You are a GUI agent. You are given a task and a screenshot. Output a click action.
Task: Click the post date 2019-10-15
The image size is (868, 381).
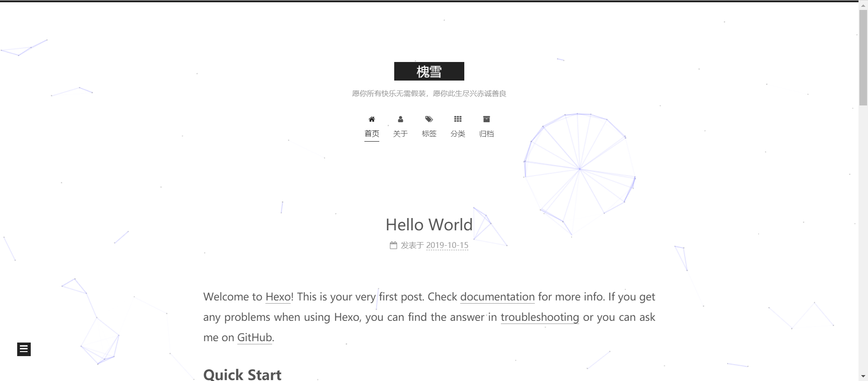[x=447, y=245]
